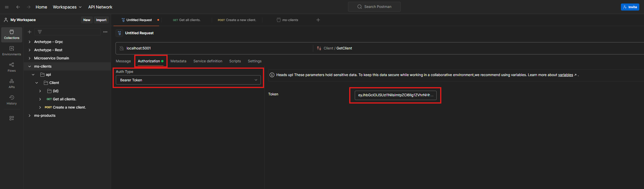The height and width of the screenshot is (189, 644).
Task: Open the three-dot options in collections panel
Action: [105, 32]
